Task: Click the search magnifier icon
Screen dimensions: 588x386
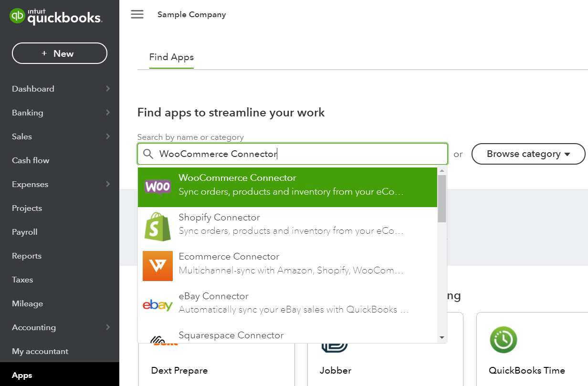Action: (148, 154)
